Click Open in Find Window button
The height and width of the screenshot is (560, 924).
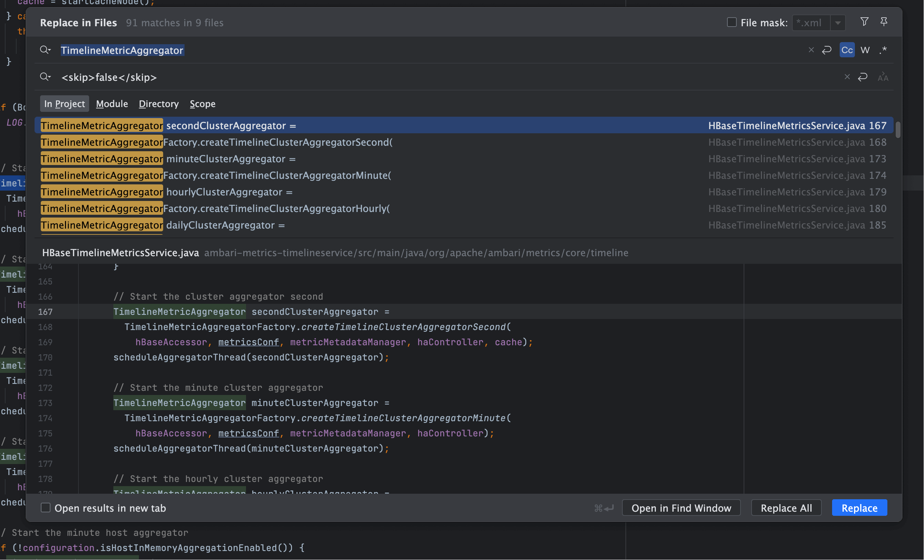[x=681, y=508]
